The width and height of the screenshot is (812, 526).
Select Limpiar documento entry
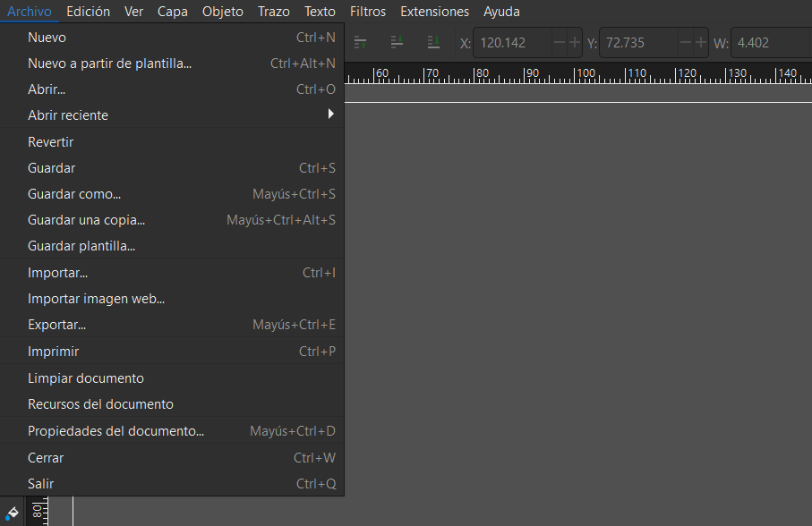(172, 378)
